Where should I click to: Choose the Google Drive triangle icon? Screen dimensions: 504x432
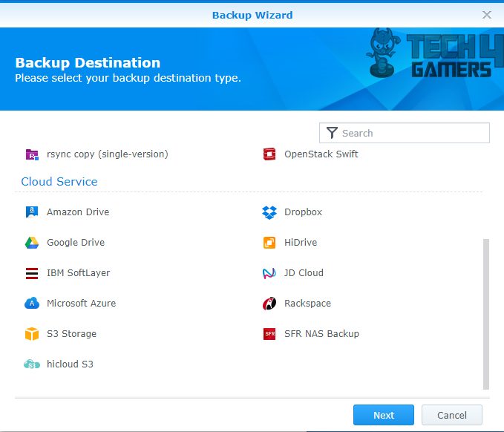(32, 243)
